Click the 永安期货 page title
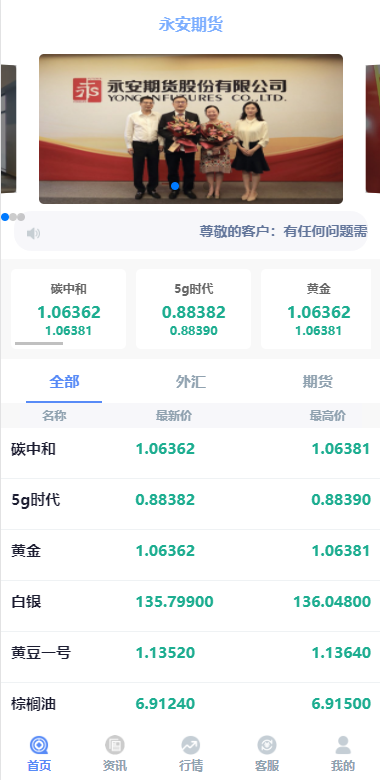 click(x=191, y=24)
